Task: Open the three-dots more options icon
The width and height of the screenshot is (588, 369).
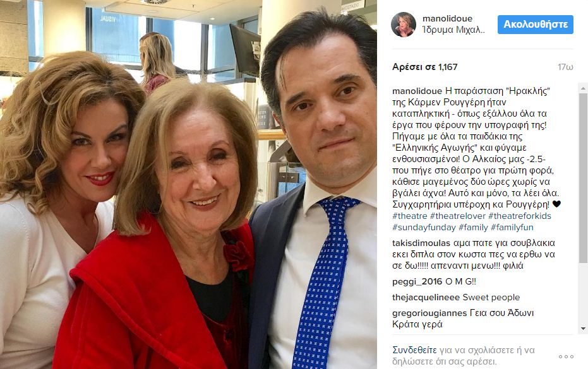Action: click(566, 356)
